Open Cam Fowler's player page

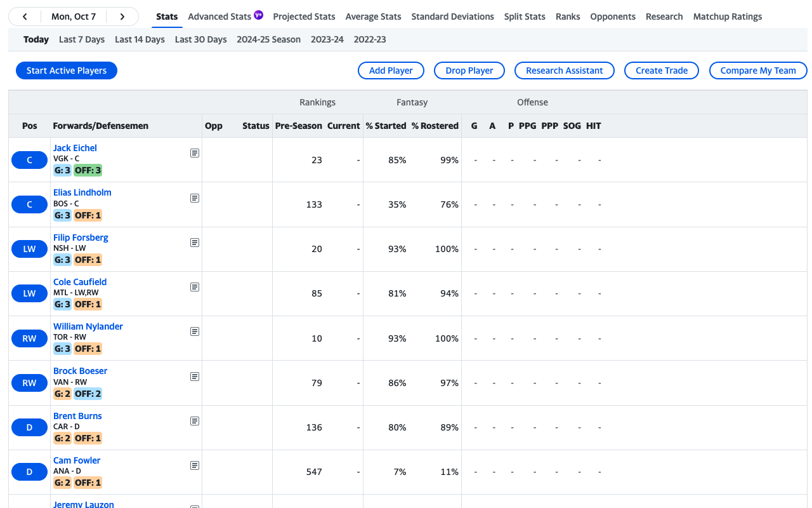(77, 460)
